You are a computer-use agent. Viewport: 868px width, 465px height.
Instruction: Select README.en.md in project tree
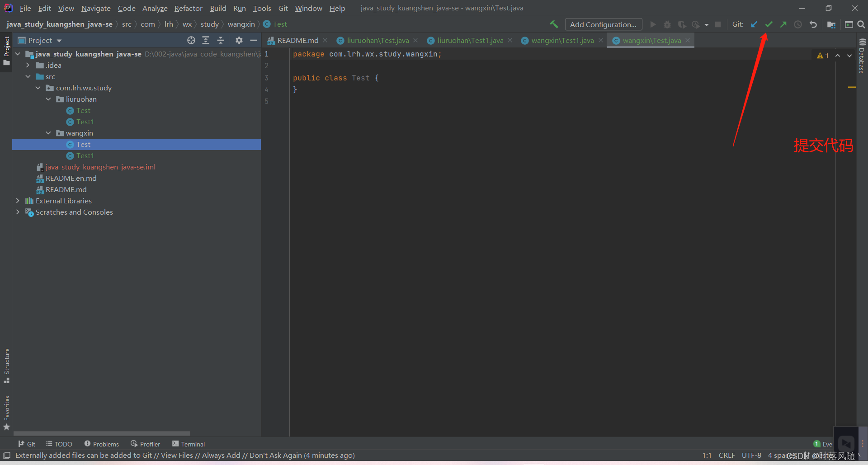71,178
